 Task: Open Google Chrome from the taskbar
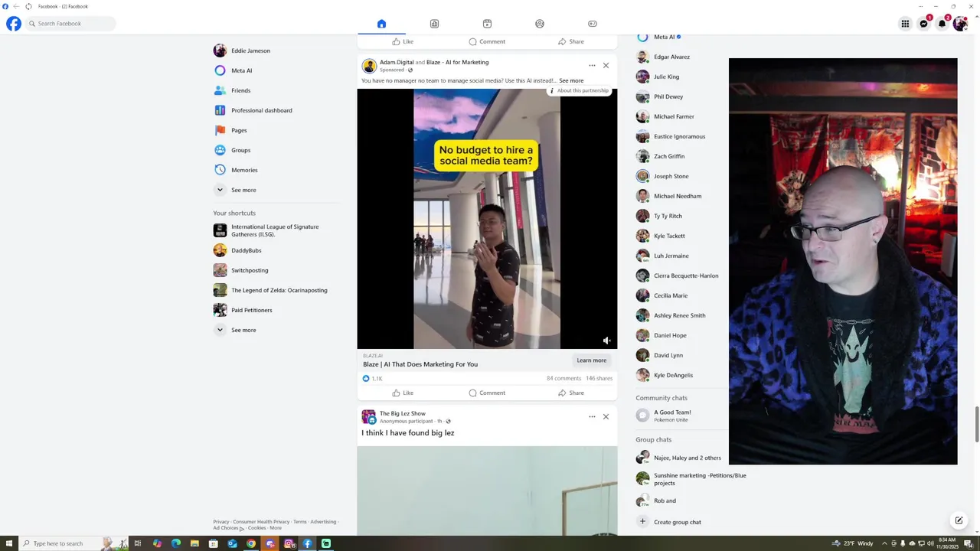click(x=251, y=543)
